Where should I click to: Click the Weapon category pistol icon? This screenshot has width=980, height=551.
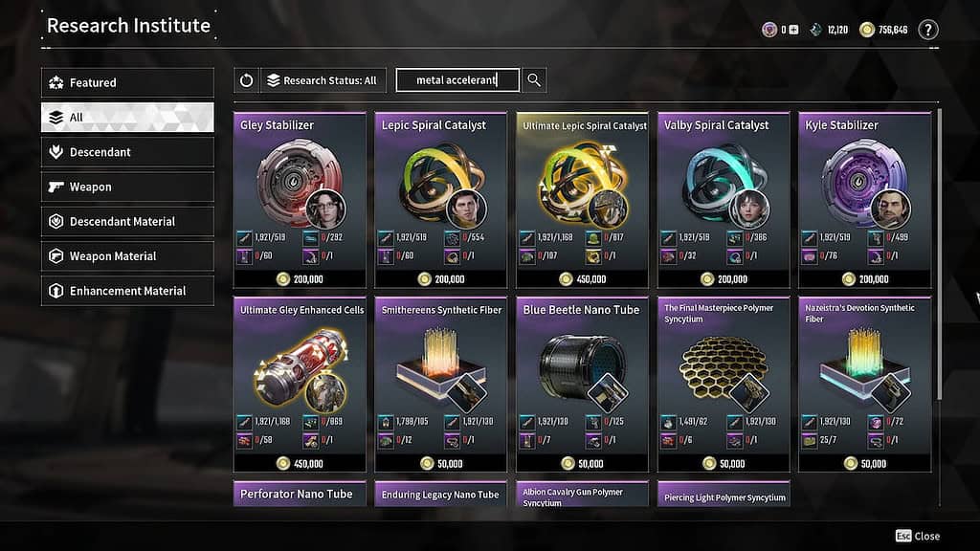click(x=56, y=187)
